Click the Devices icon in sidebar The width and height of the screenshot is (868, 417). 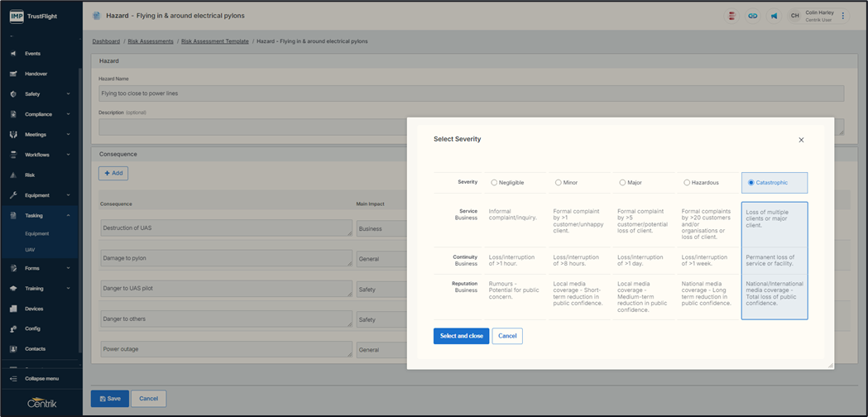[13, 309]
